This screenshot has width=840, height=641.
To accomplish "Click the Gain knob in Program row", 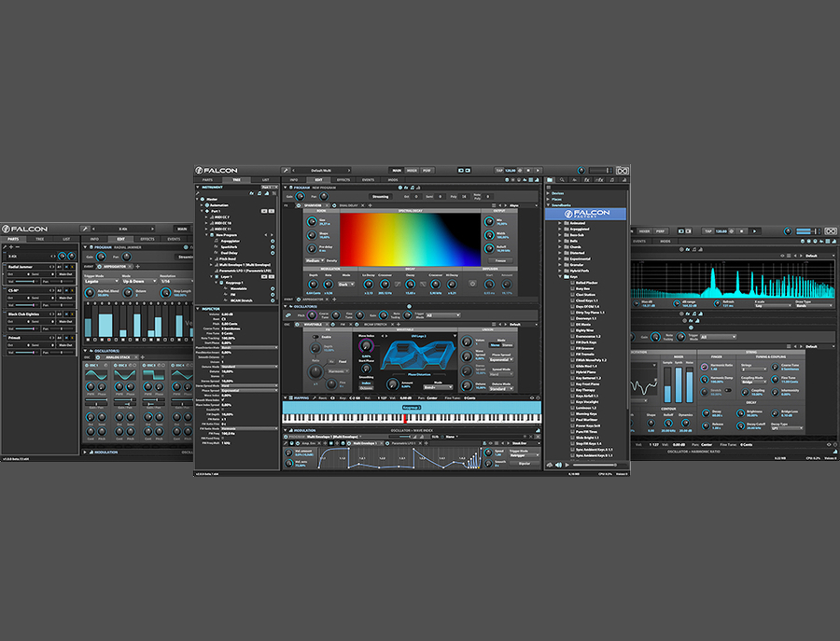I will pos(300,197).
